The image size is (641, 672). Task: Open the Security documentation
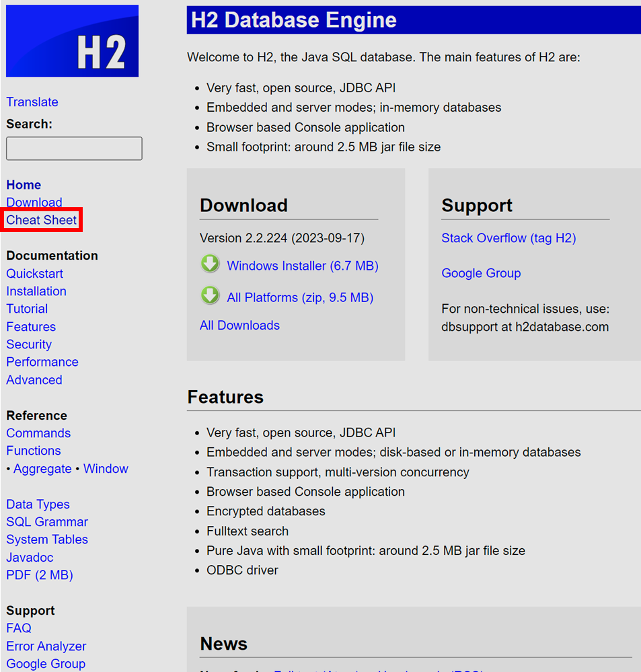pyautogui.click(x=29, y=344)
